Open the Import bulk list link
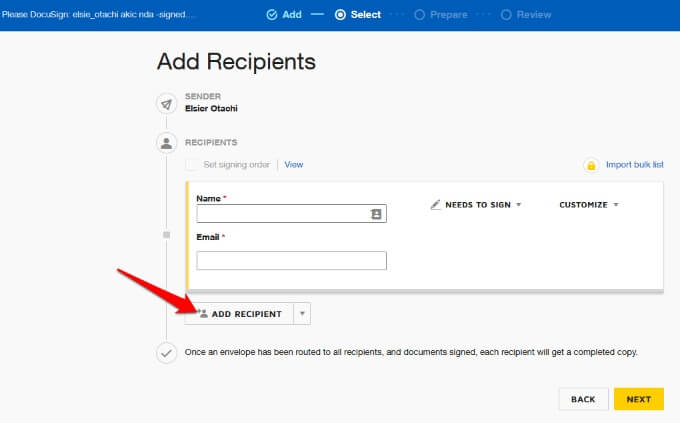 point(634,164)
